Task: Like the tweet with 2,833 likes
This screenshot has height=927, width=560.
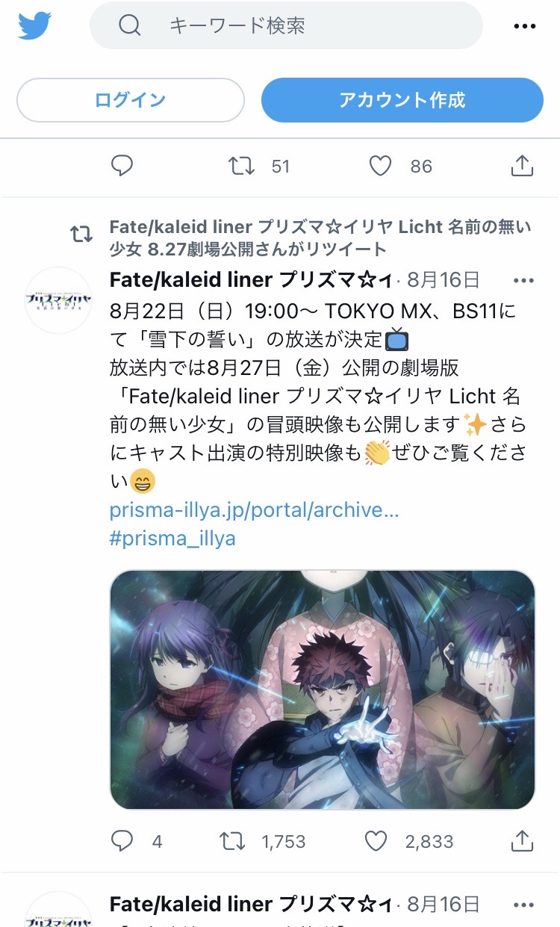Action: [376, 841]
